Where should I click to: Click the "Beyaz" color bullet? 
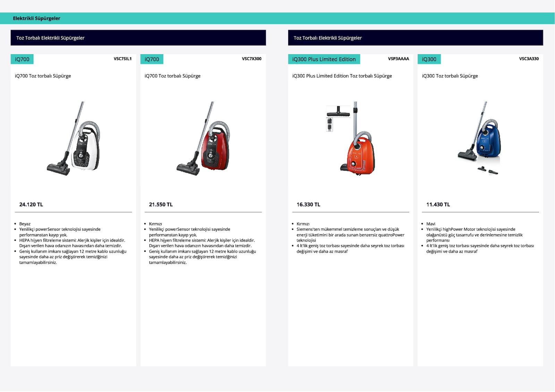(25, 224)
